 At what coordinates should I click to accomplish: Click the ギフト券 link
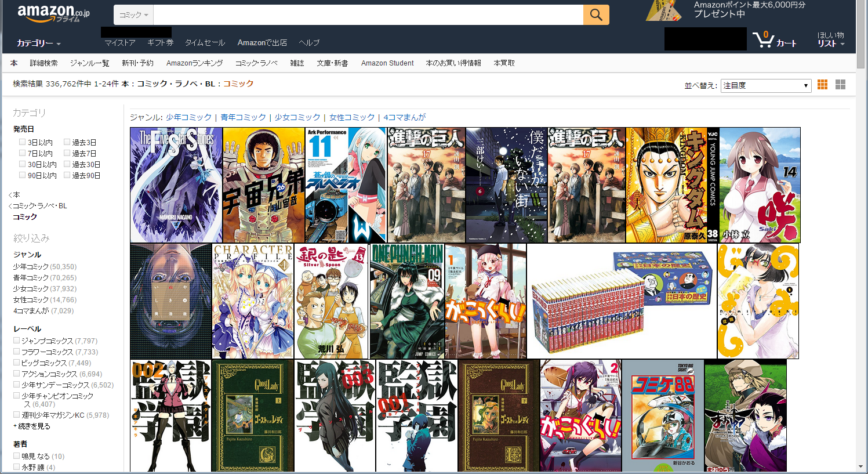point(160,43)
